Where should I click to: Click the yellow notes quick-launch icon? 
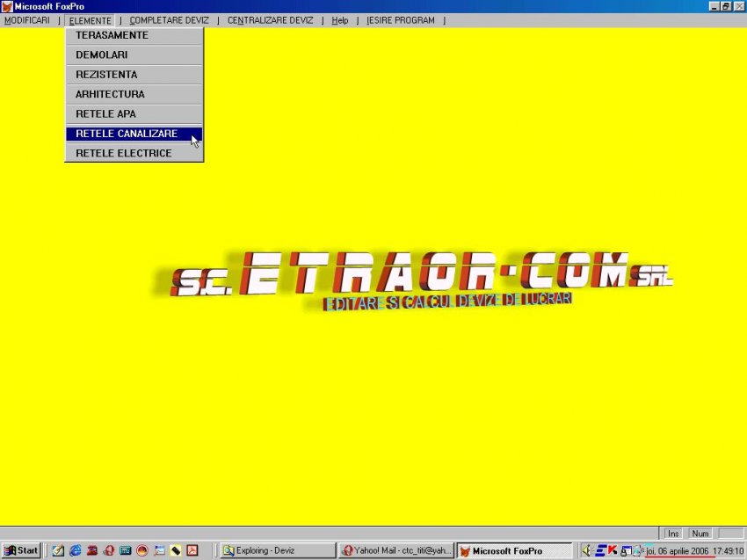[176, 550]
